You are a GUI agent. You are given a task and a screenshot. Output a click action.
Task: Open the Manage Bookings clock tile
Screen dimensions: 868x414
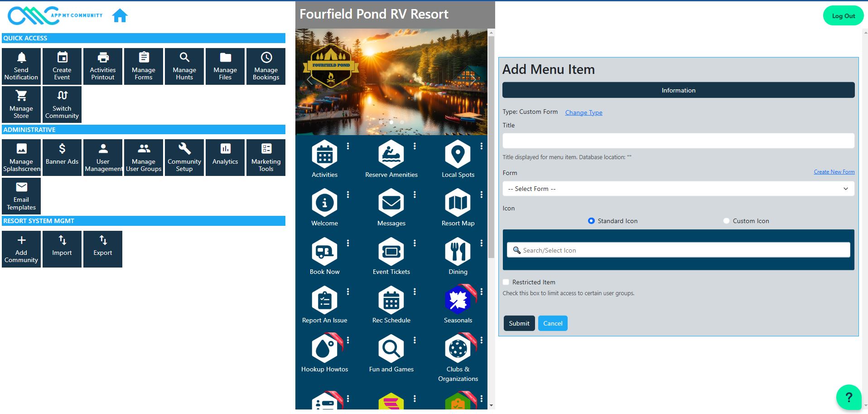tap(266, 66)
